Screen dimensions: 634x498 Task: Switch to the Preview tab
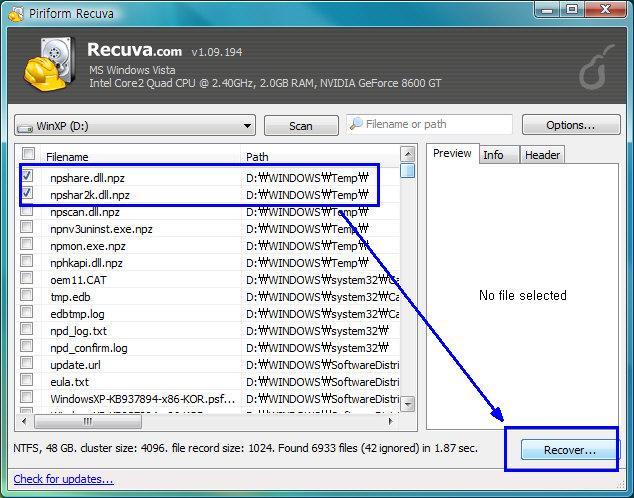point(452,154)
